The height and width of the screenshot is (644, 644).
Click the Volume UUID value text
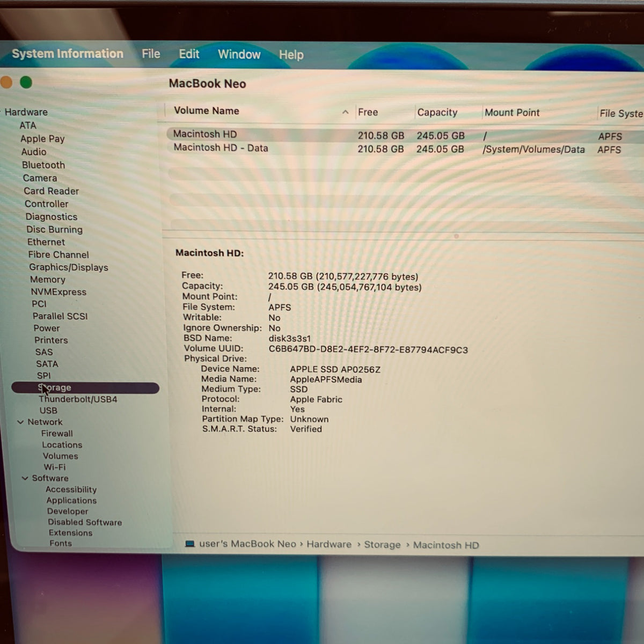coord(368,350)
